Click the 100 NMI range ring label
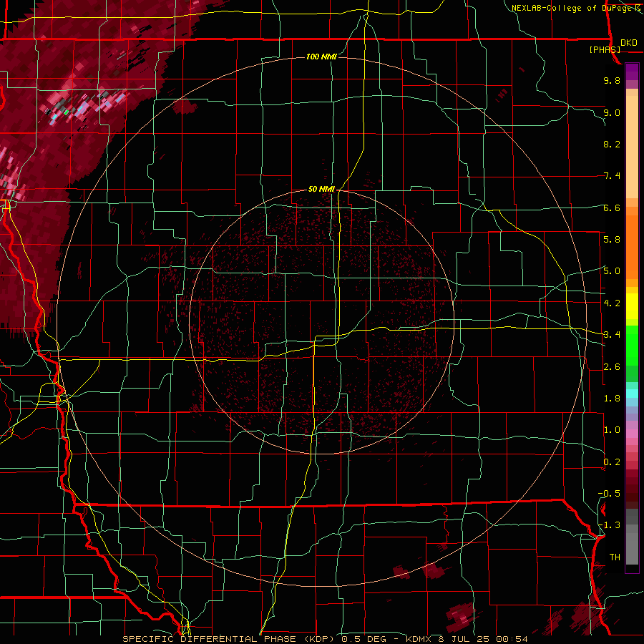Screen dimensions: 644x644 [321, 57]
